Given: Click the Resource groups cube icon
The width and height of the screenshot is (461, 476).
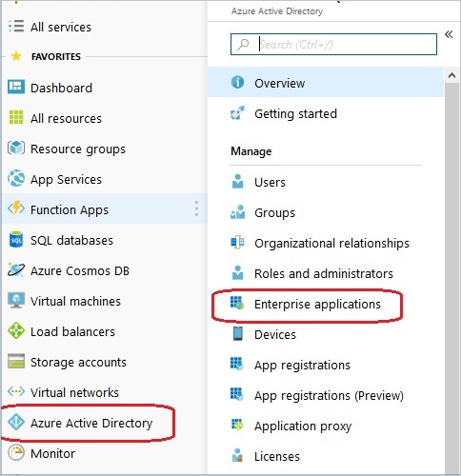Looking at the screenshot, I should 16,148.
